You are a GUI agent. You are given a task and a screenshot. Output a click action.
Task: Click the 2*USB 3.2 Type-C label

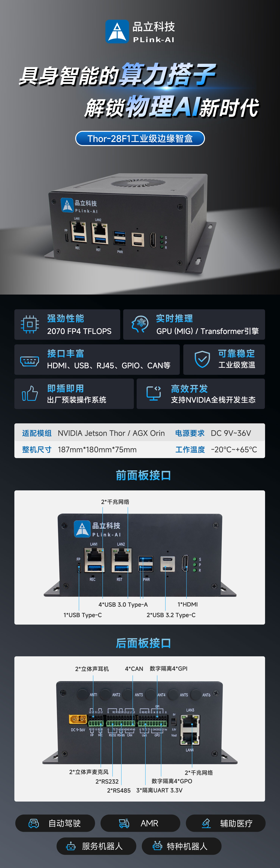click(171, 615)
